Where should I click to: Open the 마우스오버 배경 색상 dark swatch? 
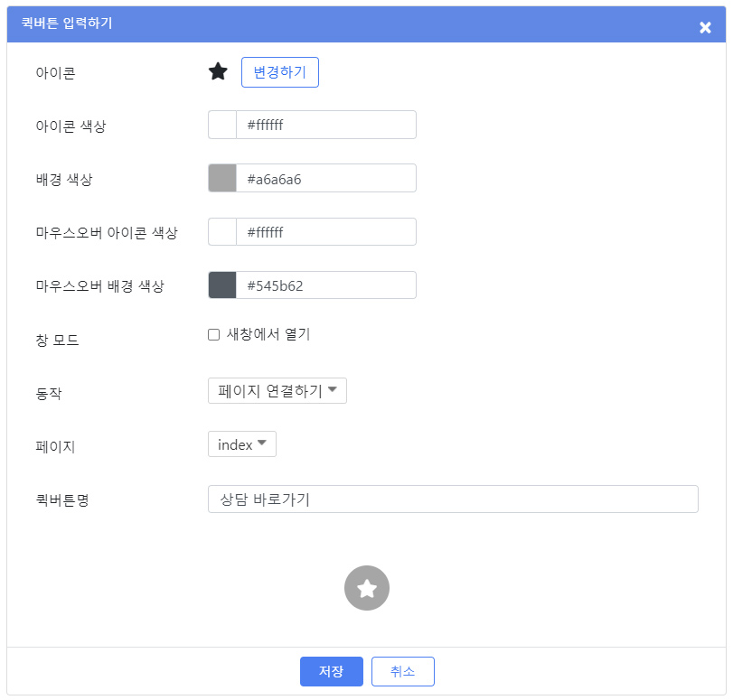pyautogui.click(x=222, y=285)
